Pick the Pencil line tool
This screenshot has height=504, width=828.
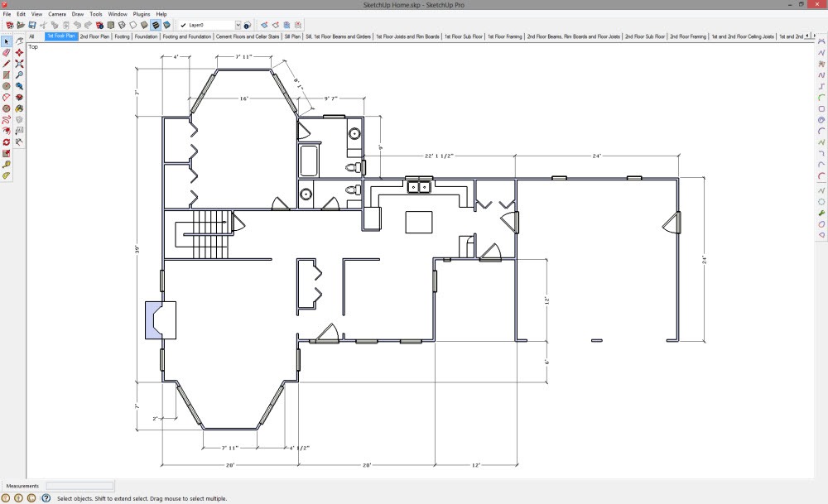(7, 63)
